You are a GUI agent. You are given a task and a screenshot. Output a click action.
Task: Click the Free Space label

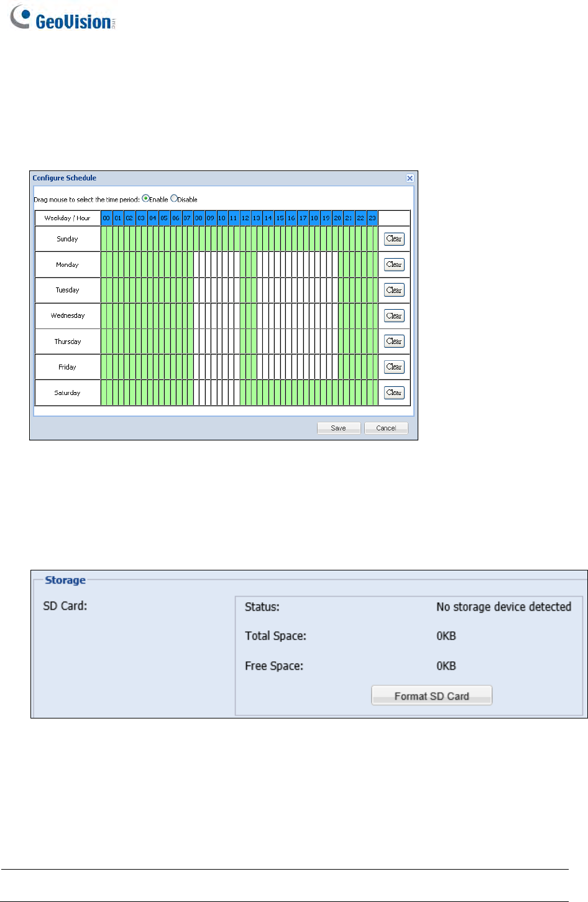pos(274,666)
